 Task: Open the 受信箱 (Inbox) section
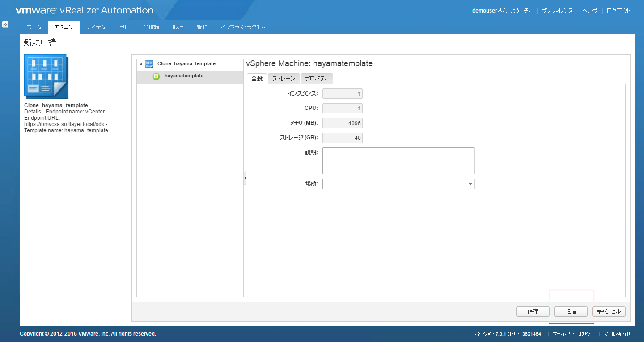click(152, 27)
